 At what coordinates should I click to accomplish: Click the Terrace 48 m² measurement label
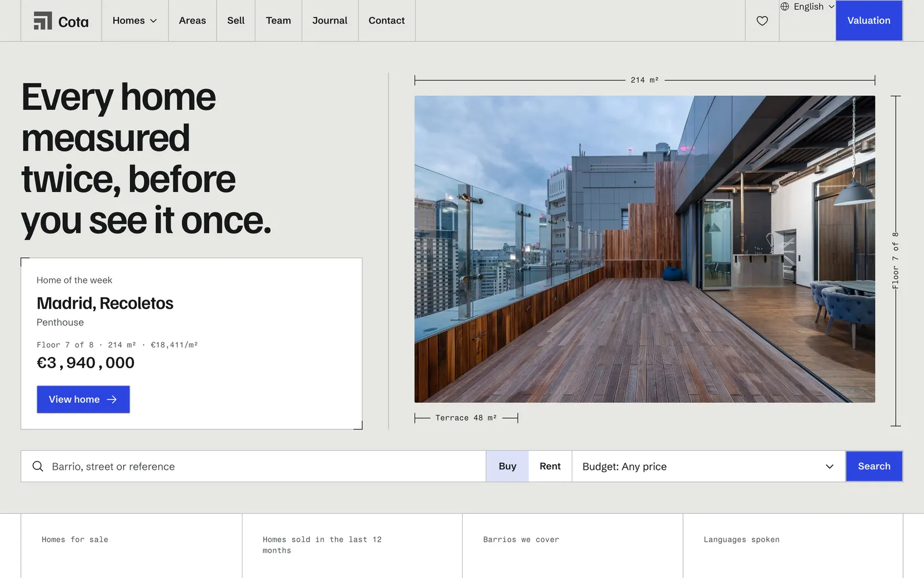click(x=466, y=418)
